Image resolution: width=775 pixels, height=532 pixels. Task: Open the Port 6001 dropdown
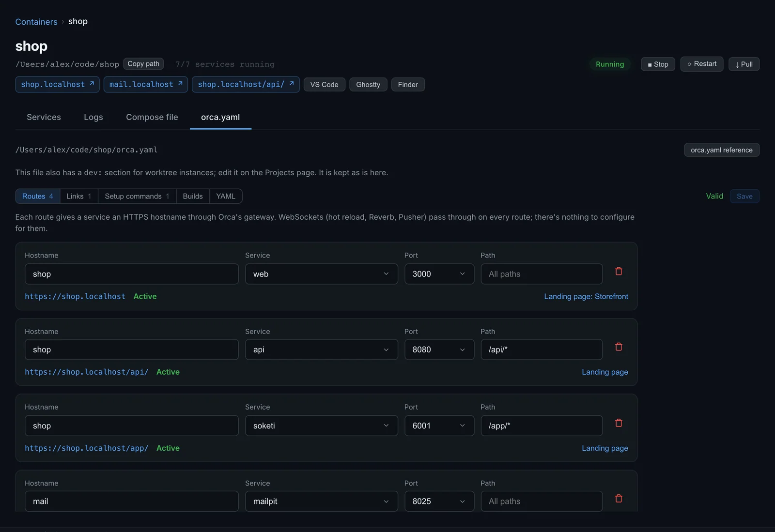[439, 426]
